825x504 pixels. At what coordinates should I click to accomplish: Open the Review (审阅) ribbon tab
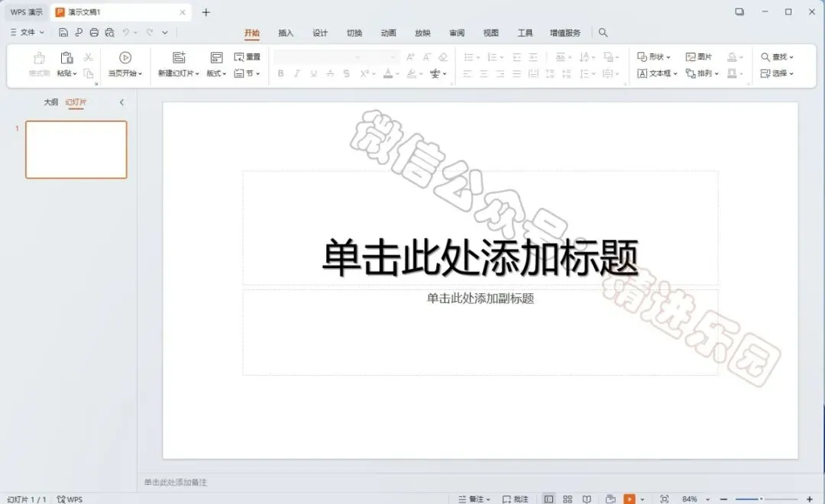(457, 33)
